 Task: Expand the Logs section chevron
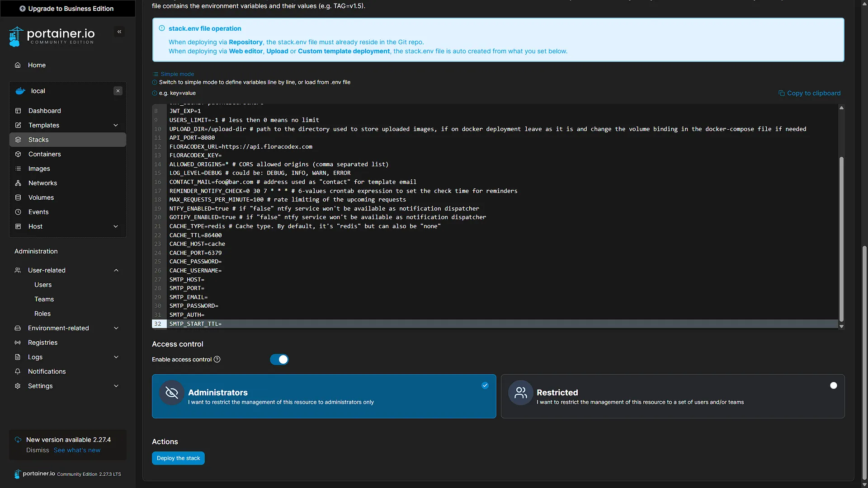point(116,357)
